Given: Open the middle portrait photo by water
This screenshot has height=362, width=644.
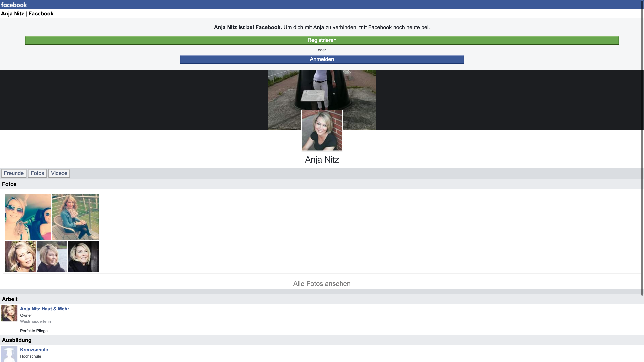Looking at the screenshot, I should point(52,256).
